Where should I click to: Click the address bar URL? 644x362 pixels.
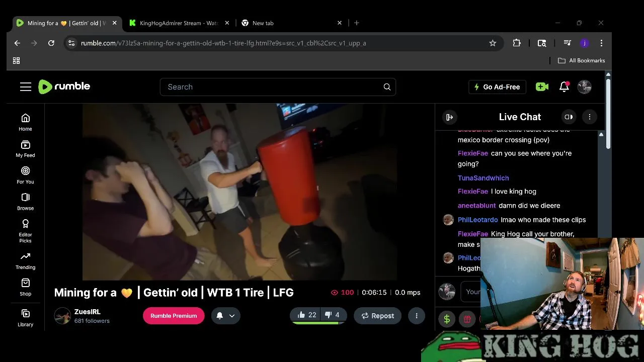223,43
